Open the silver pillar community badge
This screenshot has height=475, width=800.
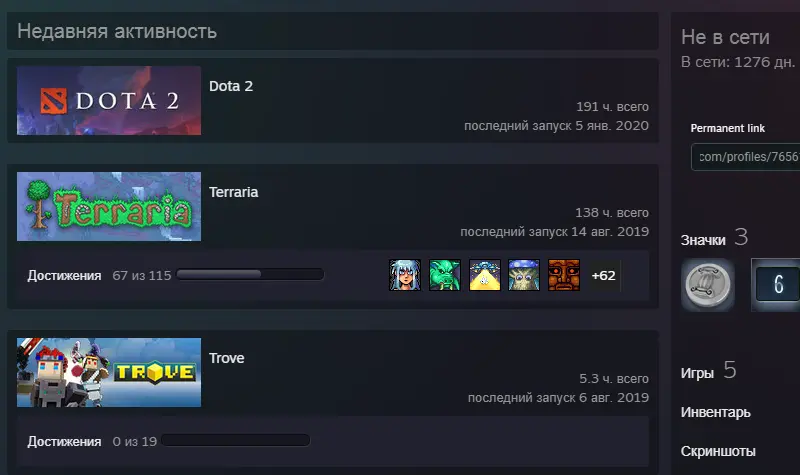click(x=708, y=284)
